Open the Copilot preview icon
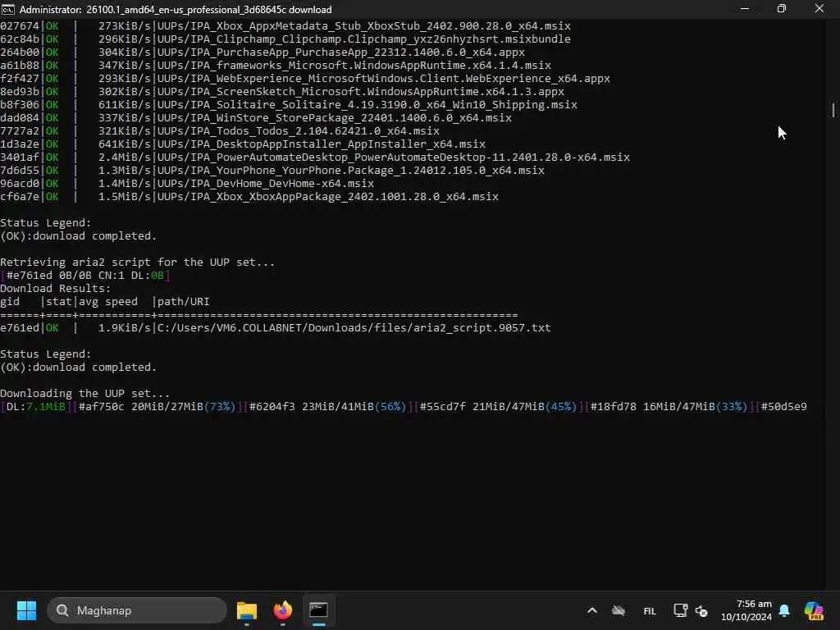 pyautogui.click(x=814, y=610)
